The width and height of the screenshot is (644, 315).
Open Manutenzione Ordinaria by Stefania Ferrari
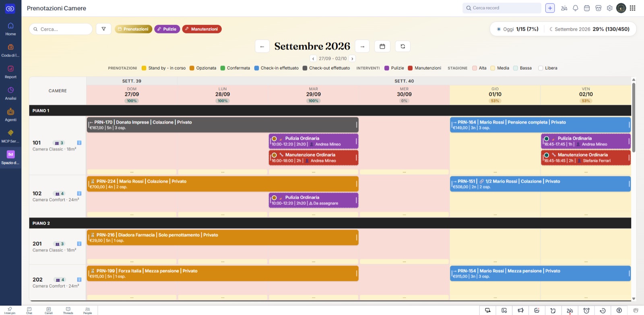[x=586, y=157]
